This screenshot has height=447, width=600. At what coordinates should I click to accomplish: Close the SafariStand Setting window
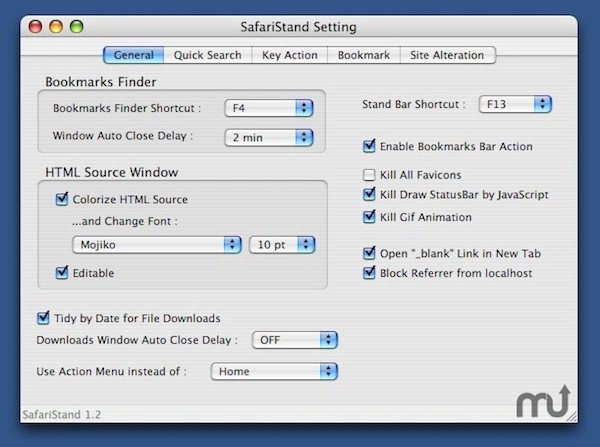tap(35, 27)
